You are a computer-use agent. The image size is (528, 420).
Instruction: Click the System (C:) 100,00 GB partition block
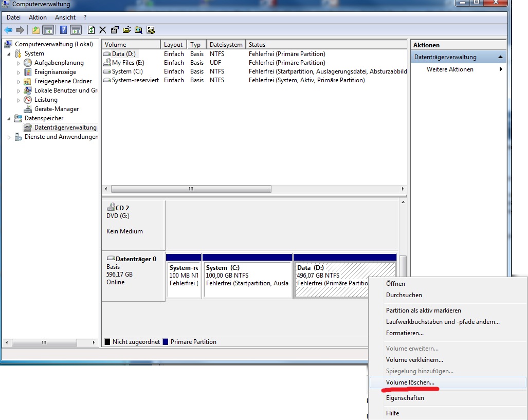(x=247, y=276)
